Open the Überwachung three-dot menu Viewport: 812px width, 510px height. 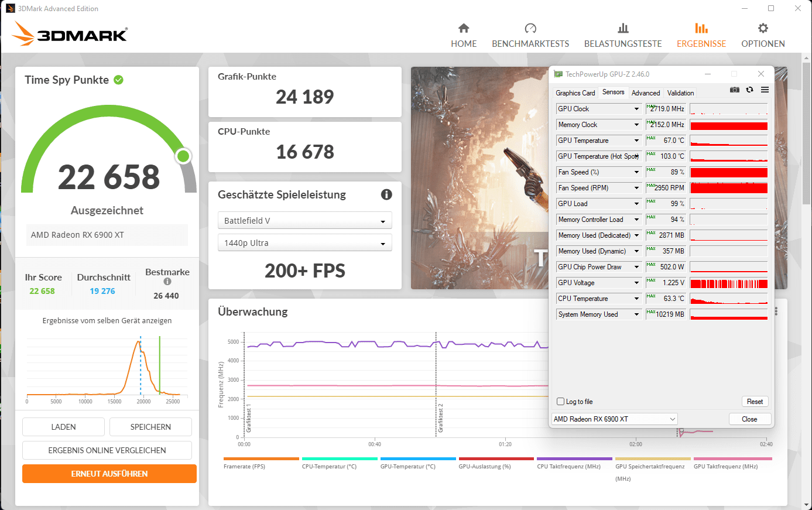click(x=776, y=311)
